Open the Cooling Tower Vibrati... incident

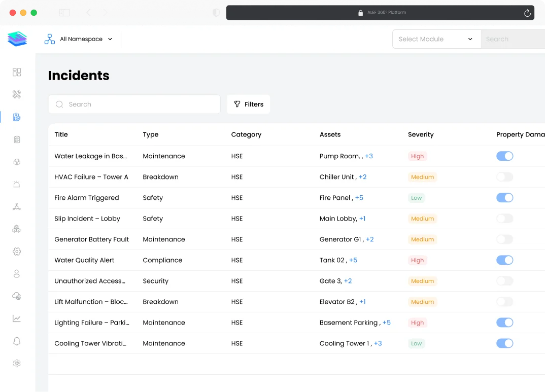click(x=90, y=343)
